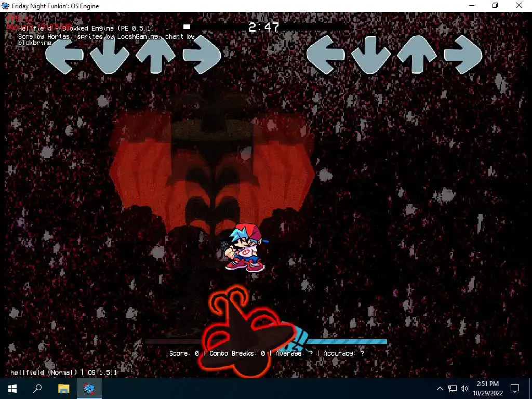Click the player's up arrow receptor
532x399 pixels.
(417, 55)
